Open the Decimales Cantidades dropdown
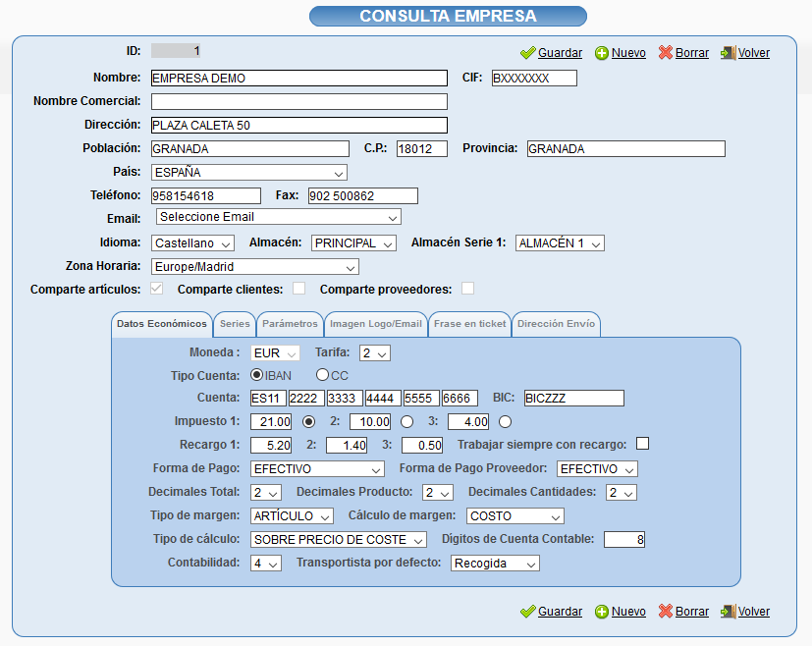Image resolution: width=812 pixels, height=646 pixels. [622, 492]
